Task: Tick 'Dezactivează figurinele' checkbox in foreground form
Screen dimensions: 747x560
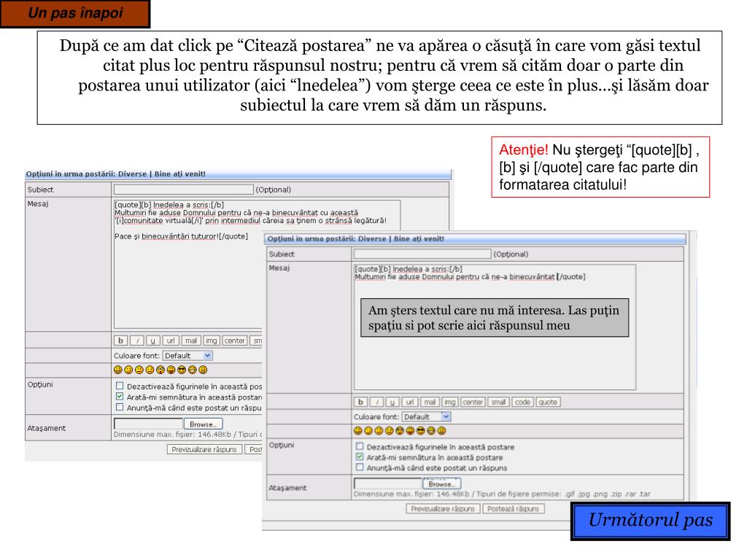Action: click(360, 446)
